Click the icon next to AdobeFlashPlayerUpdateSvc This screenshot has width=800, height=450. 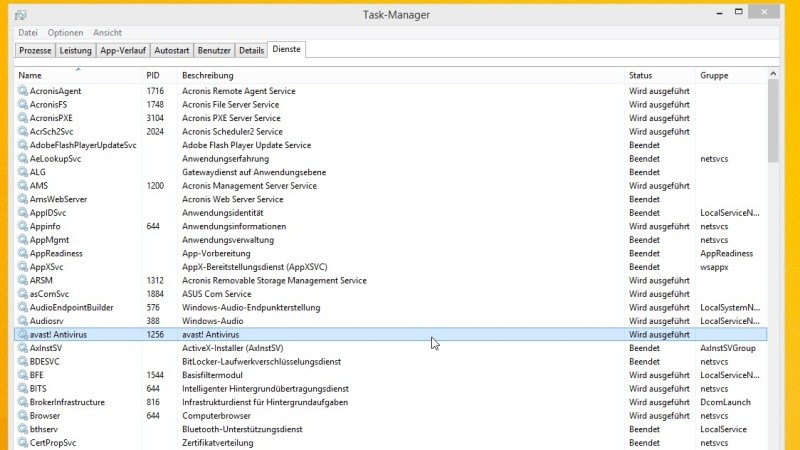point(23,145)
